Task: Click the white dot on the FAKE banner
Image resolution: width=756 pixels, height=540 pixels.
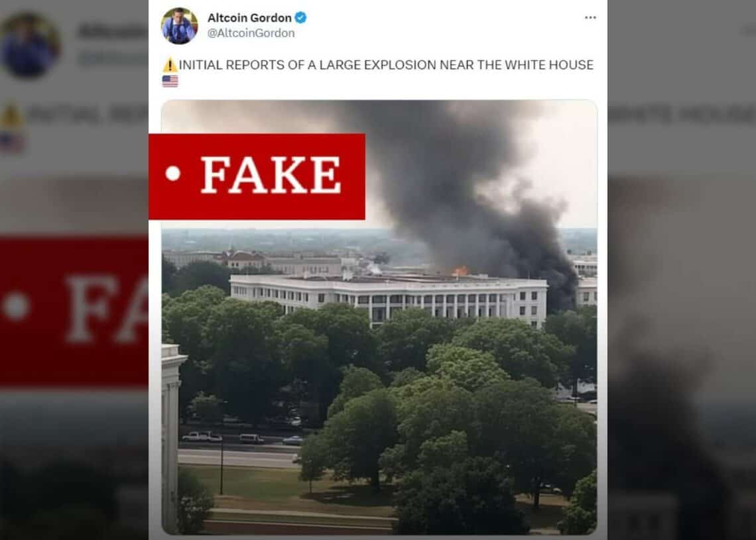Action: [x=172, y=174]
